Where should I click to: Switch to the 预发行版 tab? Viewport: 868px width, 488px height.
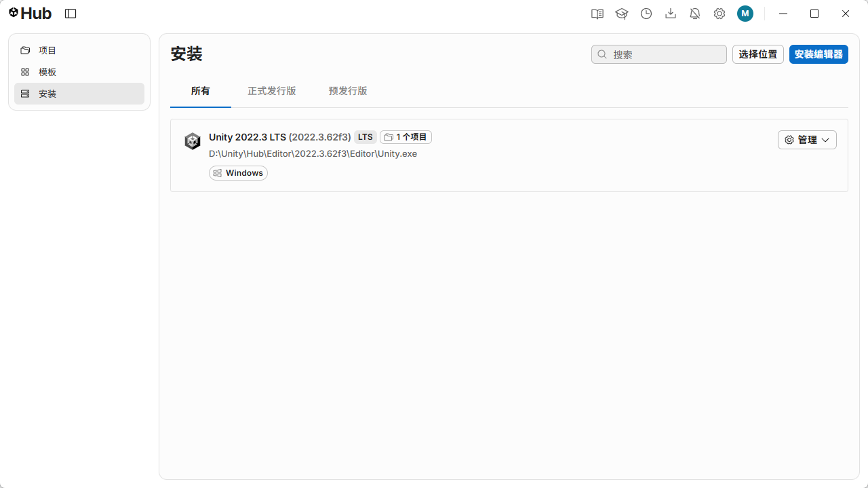tap(348, 91)
